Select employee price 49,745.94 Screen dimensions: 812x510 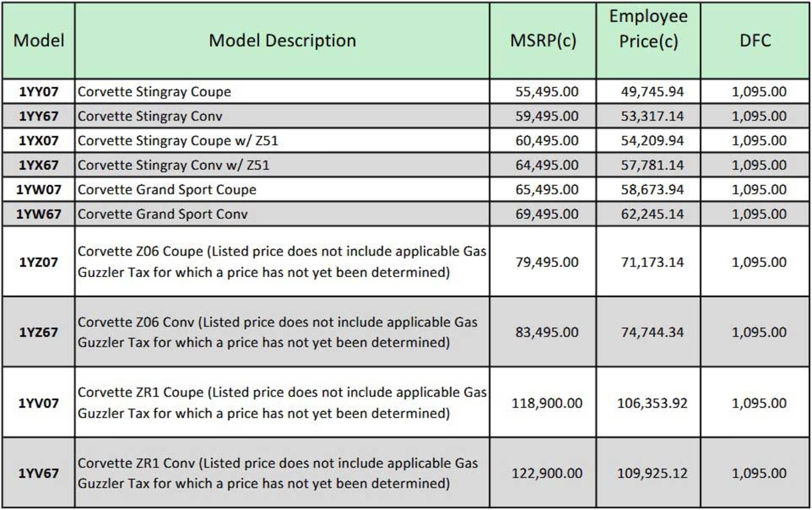click(652, 91)
